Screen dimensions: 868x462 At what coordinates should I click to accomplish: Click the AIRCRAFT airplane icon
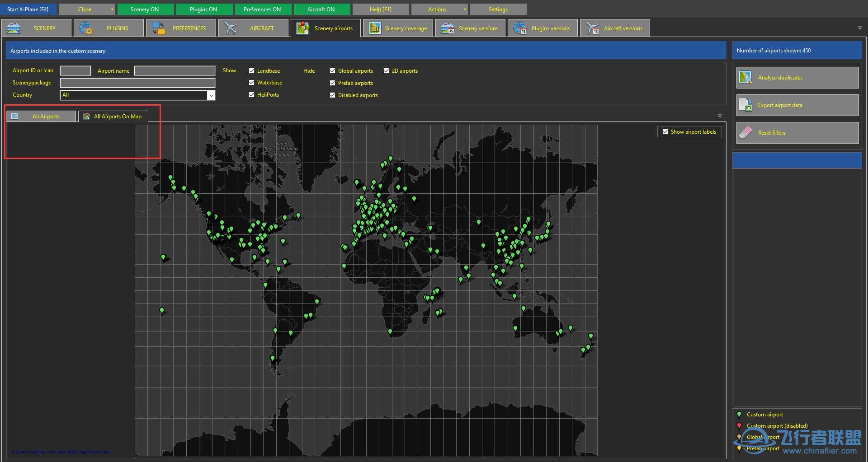point(231,28)
